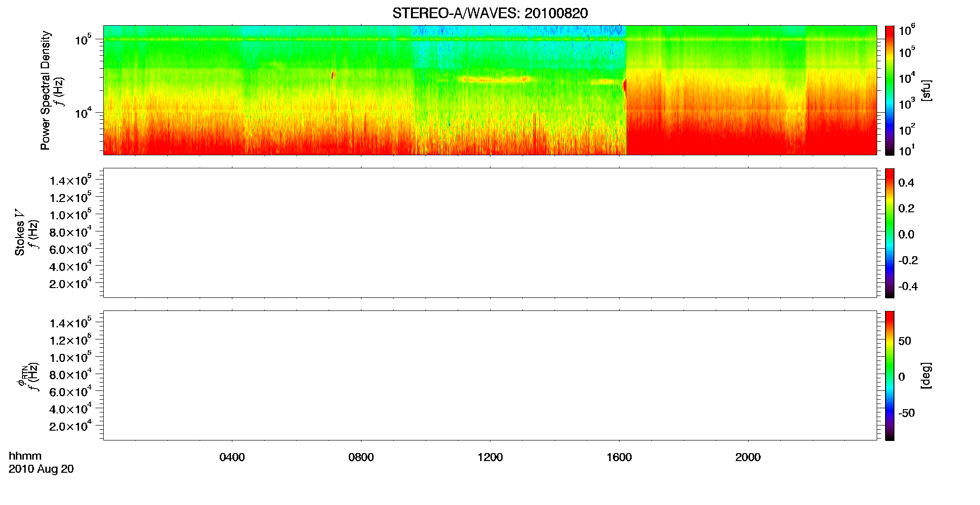The height and width of the screenshot is (505, 980).
Task: Click the 0.4 Stokes V colorbar label
Action: pyautogui.click(x=906, y=183)
